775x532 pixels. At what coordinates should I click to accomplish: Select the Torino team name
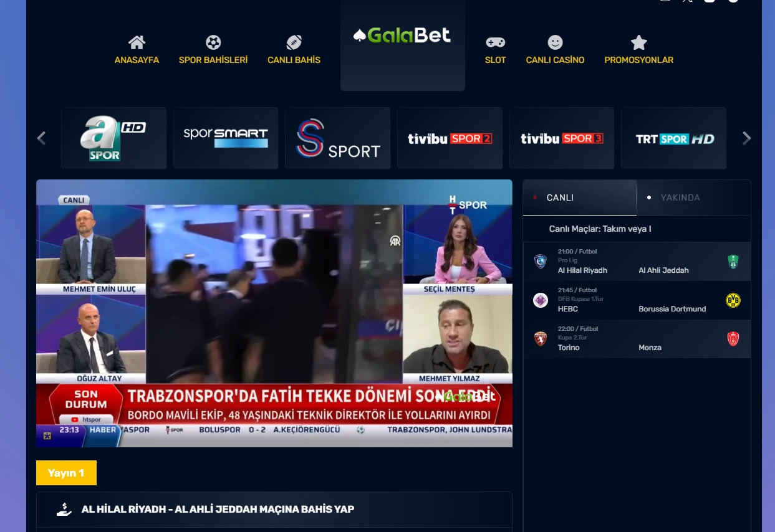pos(569,348)
